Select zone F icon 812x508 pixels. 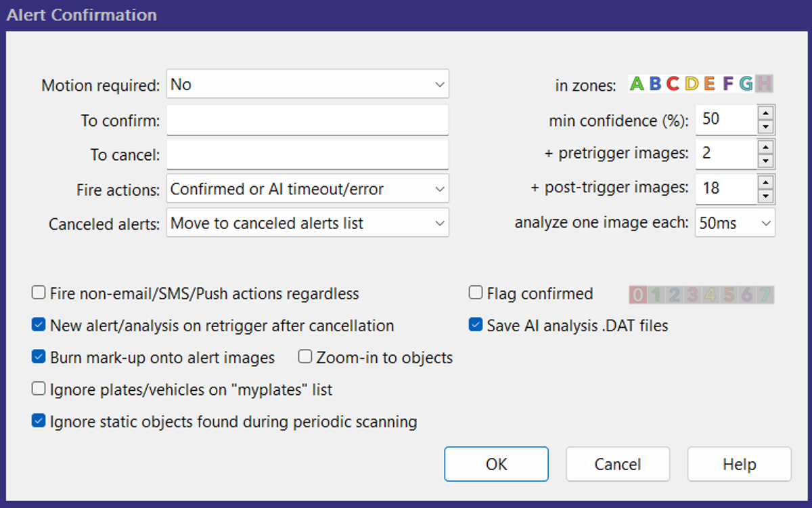point(728,84)
